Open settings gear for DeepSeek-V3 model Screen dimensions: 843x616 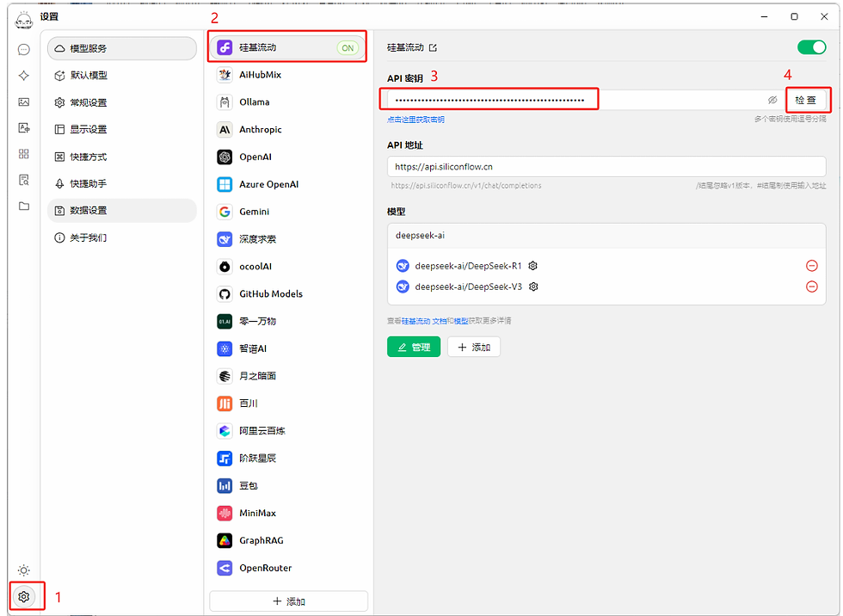pyautogui.click(x=533, y=286)
